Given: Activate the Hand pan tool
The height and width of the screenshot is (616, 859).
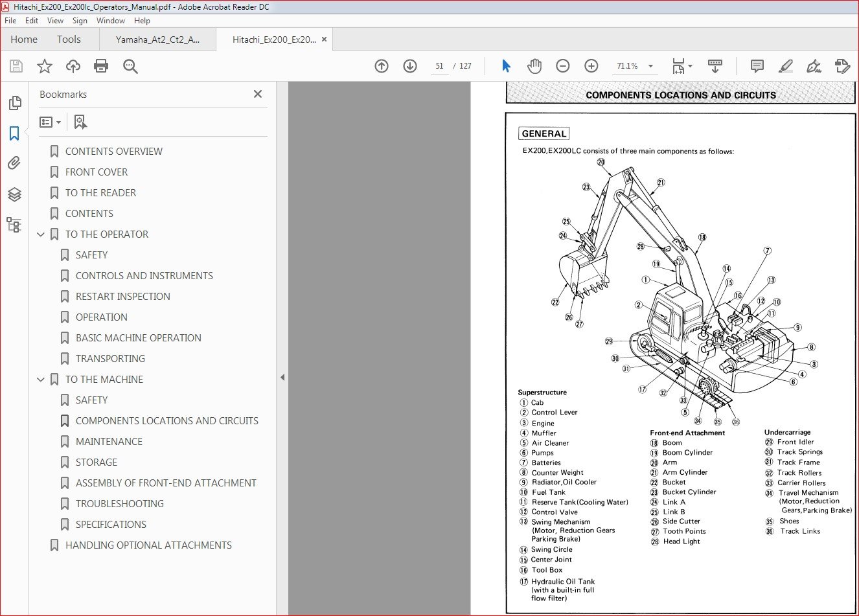Looking at the screenshot, I should point(534,66).
